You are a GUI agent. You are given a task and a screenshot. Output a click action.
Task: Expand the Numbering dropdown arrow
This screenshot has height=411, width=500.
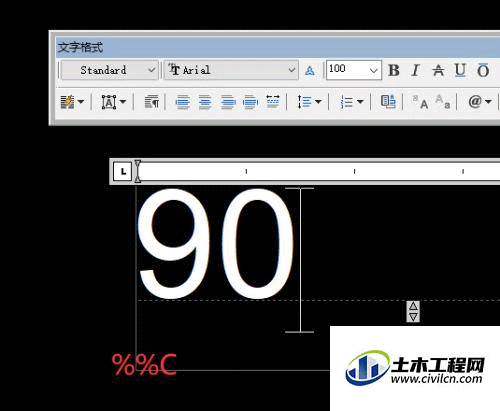pos(360,101)
